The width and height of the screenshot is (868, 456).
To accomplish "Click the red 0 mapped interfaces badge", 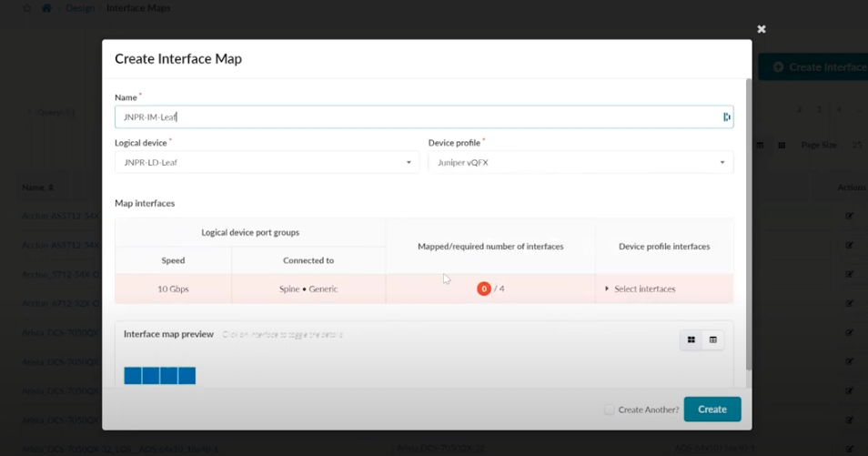I will point(484,289).
